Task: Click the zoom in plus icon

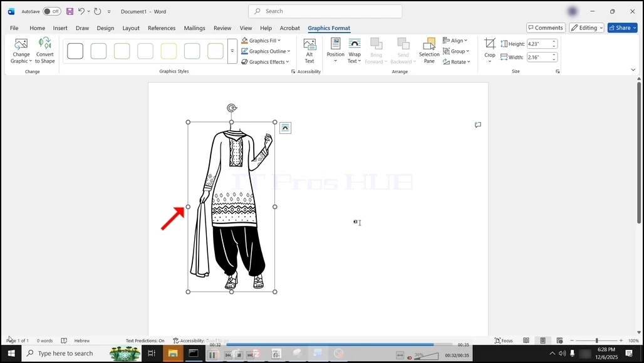Action: [621, 340]
